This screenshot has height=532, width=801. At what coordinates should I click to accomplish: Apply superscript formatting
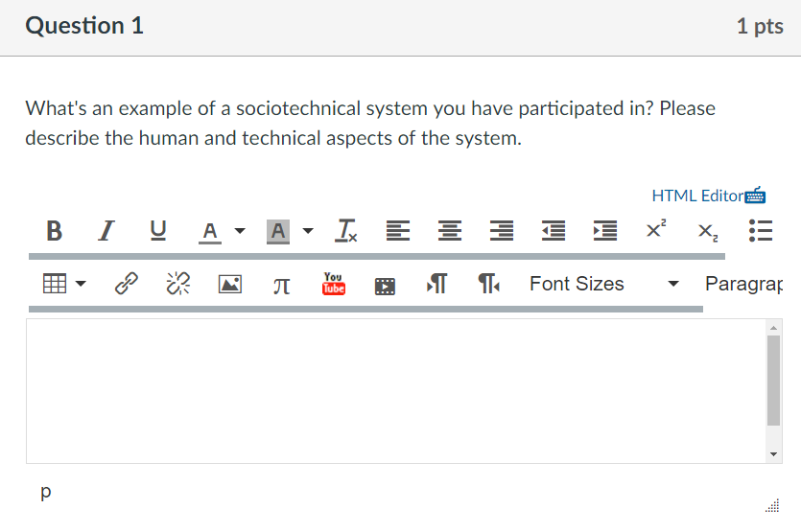coord(656,231)
